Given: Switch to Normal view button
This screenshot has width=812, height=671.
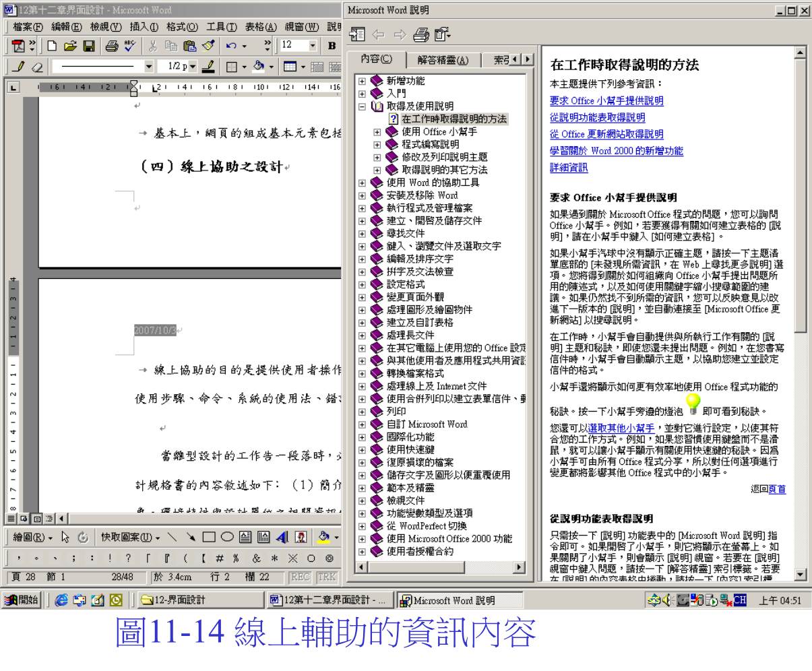Looking at the screenshot, I should tap(11, 518).
